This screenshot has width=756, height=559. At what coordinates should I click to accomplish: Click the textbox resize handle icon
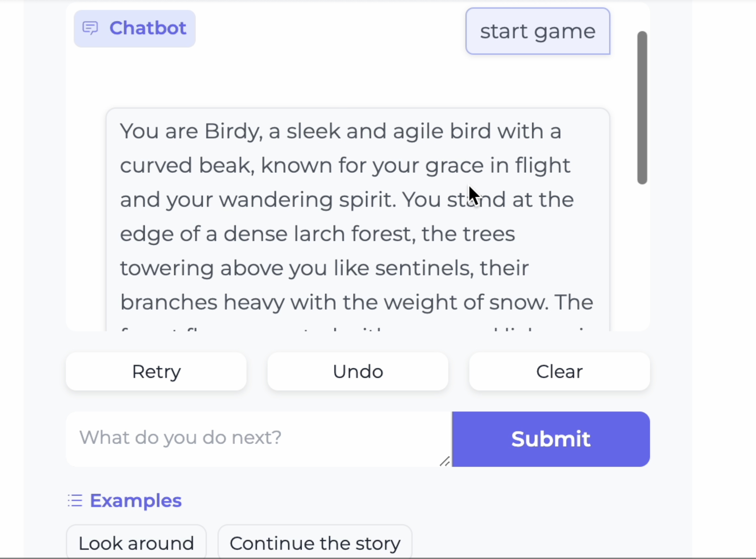tap(445, 461)
